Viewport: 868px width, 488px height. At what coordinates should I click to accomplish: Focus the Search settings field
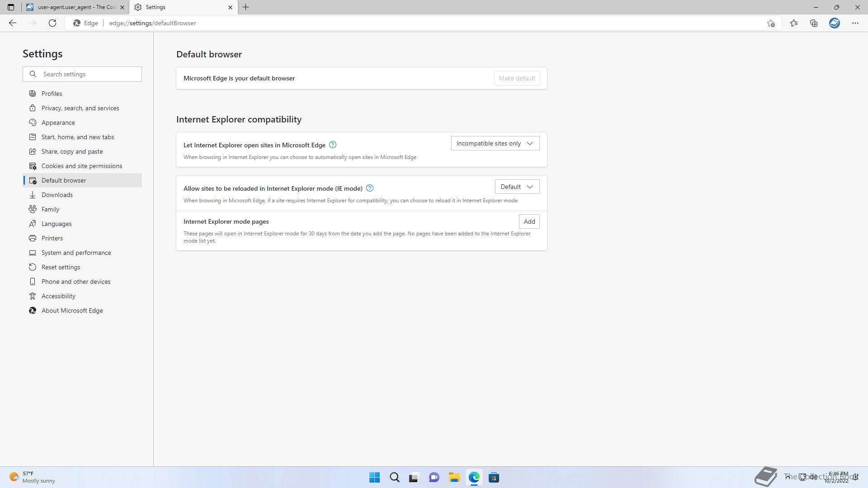pyautogui.click(x=82, y=74)
